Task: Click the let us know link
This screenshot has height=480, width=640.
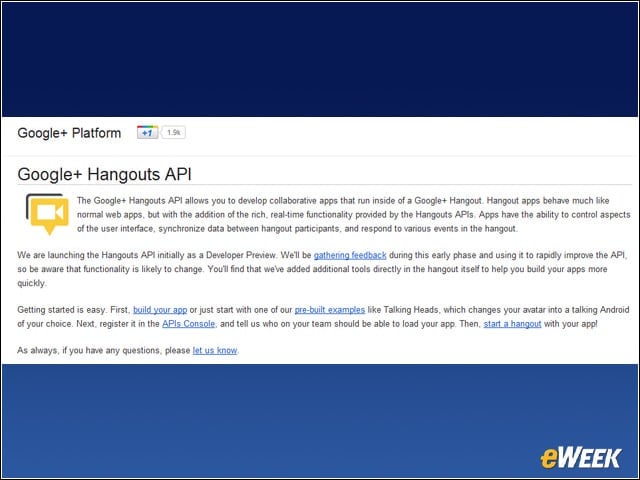Action: tap(215, 351)
